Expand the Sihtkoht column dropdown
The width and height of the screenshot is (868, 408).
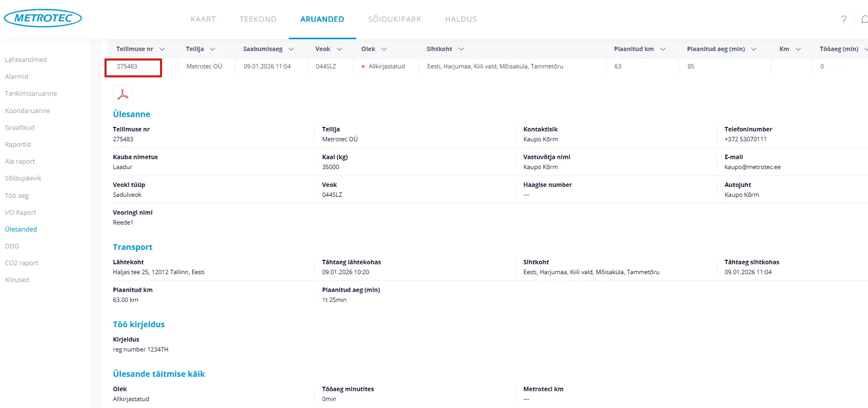point(461,49)
